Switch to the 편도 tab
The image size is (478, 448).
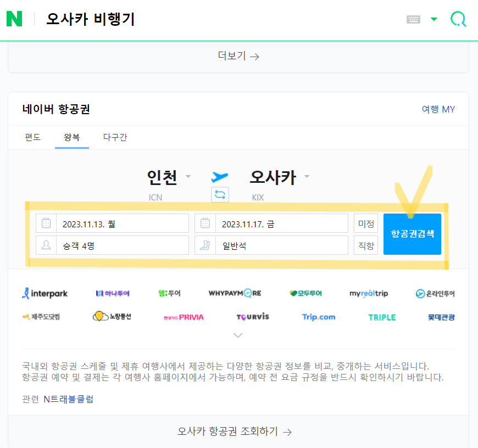(32, 137)
